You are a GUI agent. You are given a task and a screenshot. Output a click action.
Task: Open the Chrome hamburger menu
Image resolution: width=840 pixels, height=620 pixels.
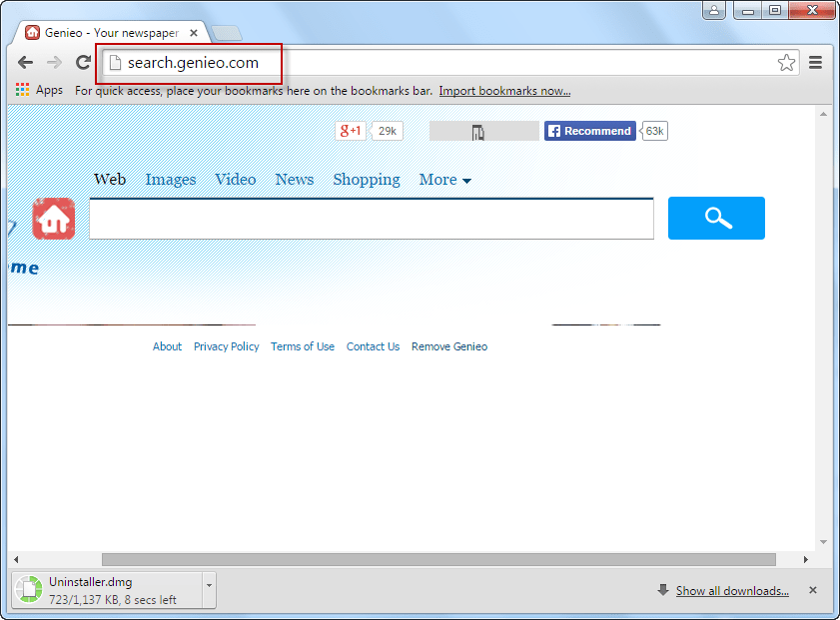(x=815, y=63)
